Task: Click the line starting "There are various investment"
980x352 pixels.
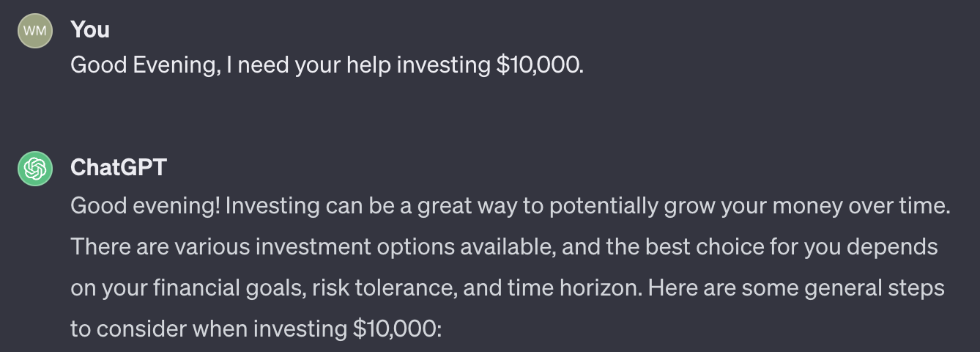Action: (x=504, y=247)
